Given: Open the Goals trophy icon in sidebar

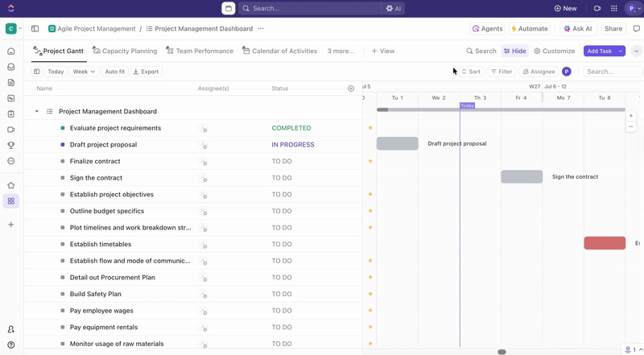Looking at the screenshot, I should click(11, 145).
